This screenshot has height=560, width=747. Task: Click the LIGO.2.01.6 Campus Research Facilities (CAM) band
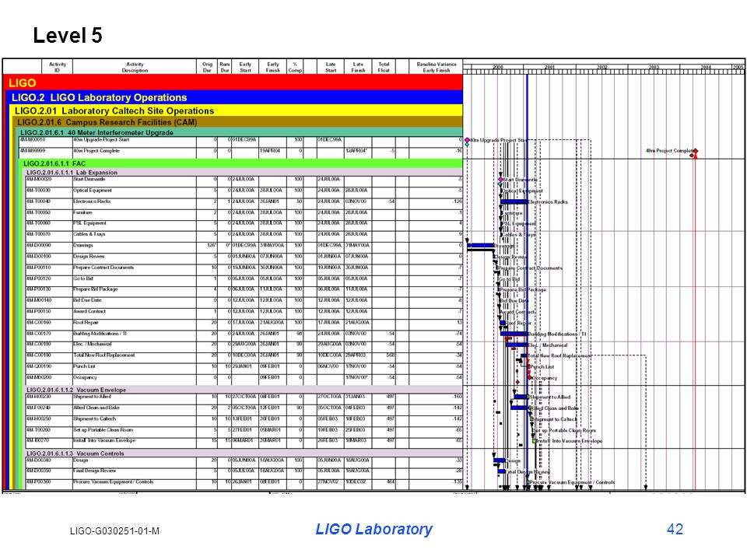(238, 122)
